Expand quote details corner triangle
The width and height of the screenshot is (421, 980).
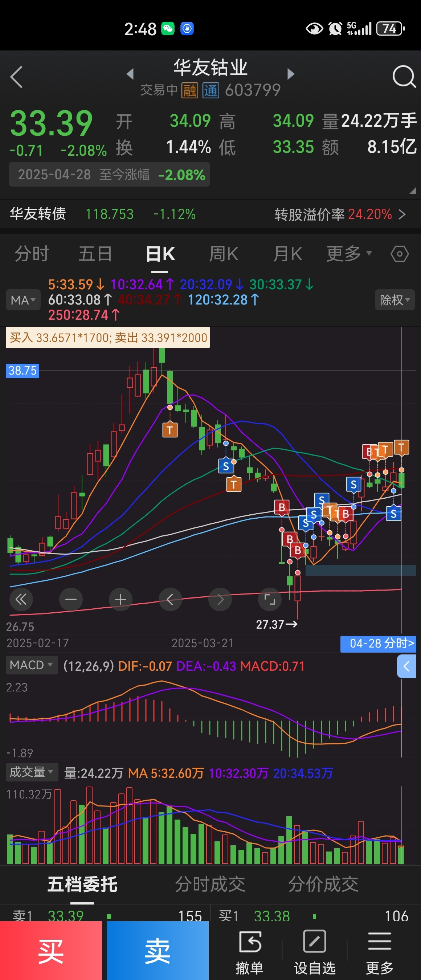(x=413, y=191)
